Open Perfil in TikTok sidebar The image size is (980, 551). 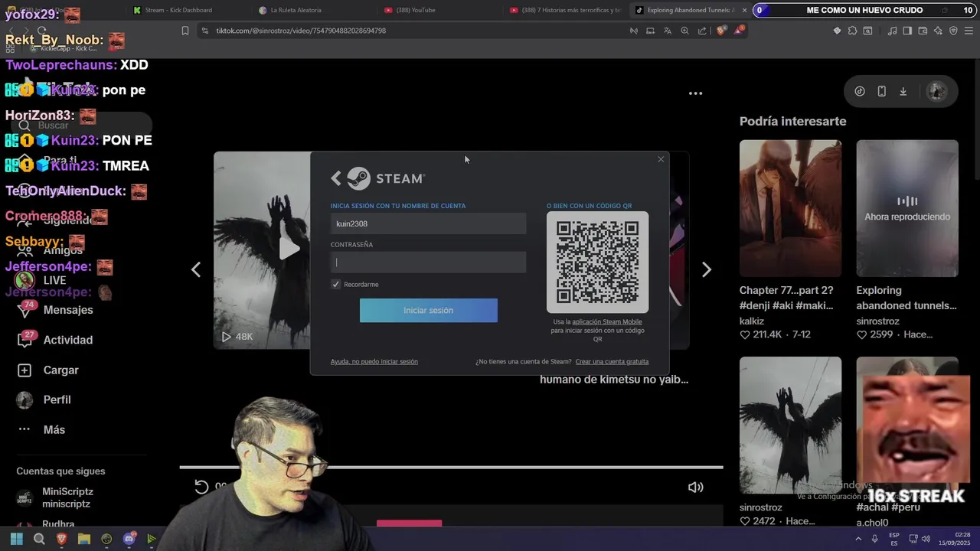[44, 399]
